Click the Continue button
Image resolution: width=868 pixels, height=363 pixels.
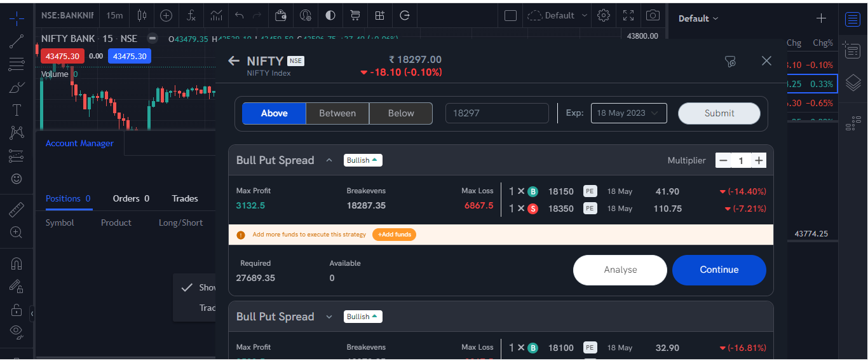pos(719,270)
